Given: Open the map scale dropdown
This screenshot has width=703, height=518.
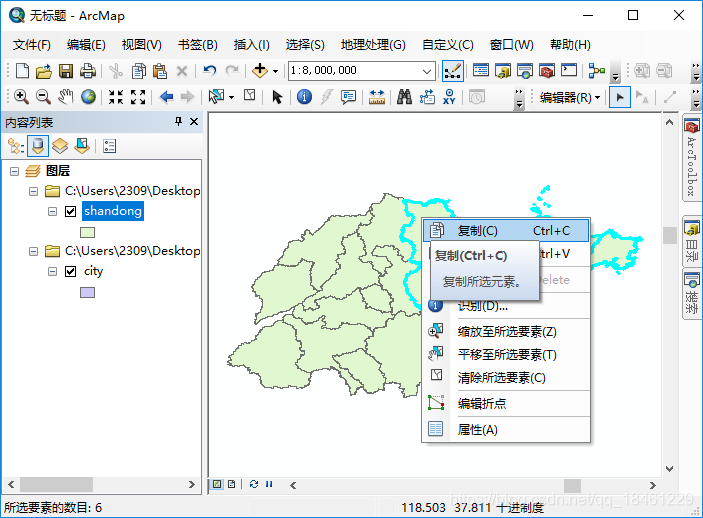Looking at the screenshot, I should (x=426, y=71).
